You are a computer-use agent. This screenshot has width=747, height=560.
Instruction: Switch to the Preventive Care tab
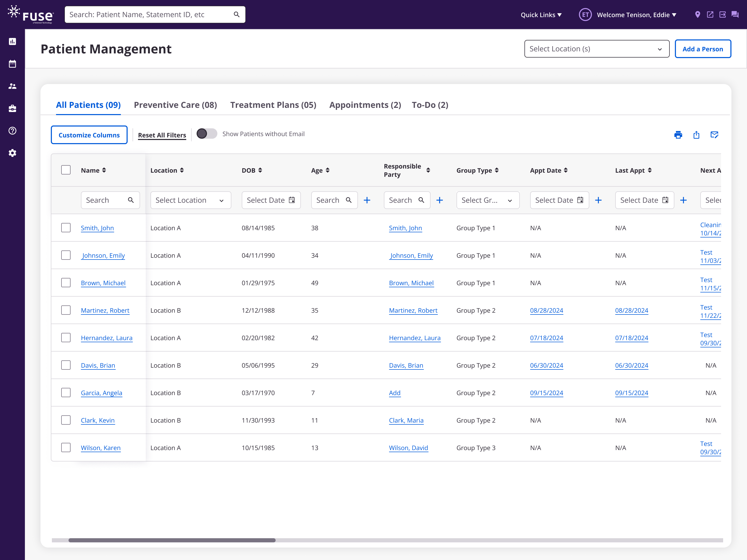[175, 105]
